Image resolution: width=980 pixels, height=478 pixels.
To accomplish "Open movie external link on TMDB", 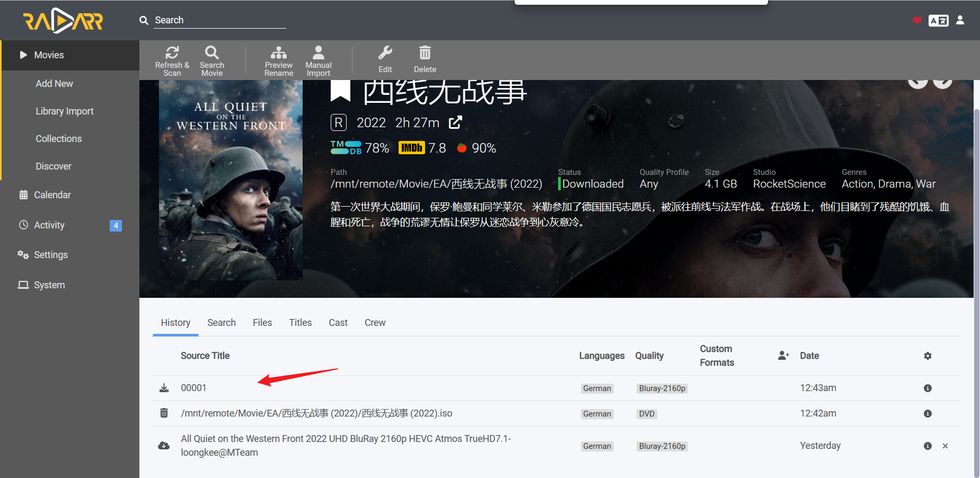I will (x=456, y=122).
